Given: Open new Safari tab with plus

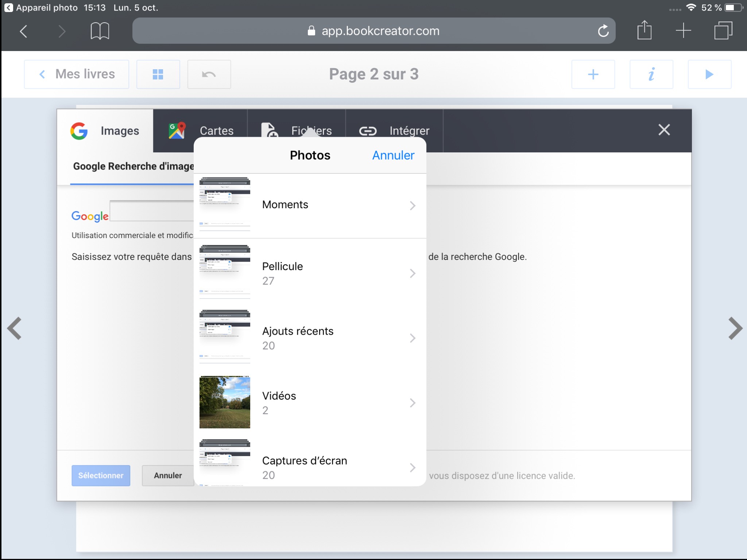Looking at the screenshot, I should pos(683,31).
